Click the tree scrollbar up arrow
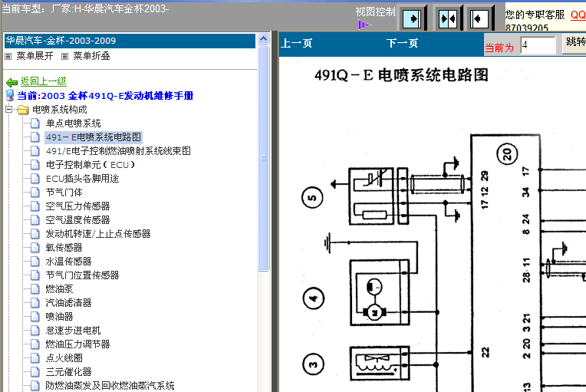Image resolution: width=586 pixels, height=392 pixels. pos(263,39)
